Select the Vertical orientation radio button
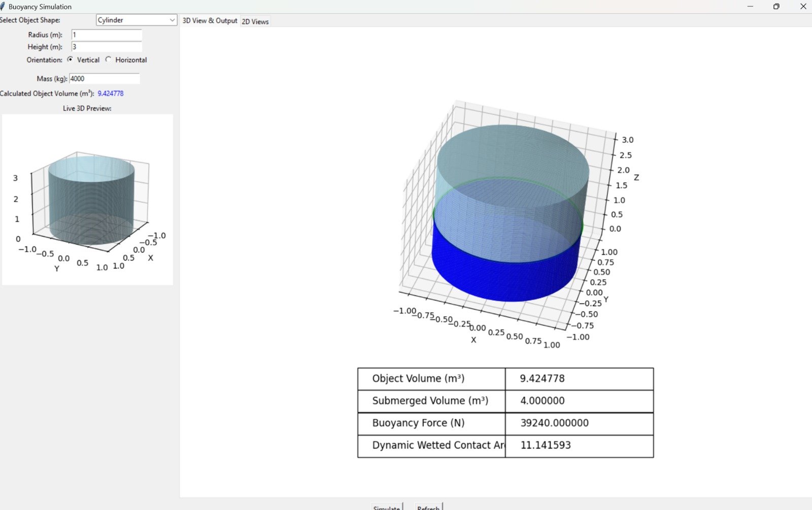This screenshot has height=510, width=812. [71, 59]
